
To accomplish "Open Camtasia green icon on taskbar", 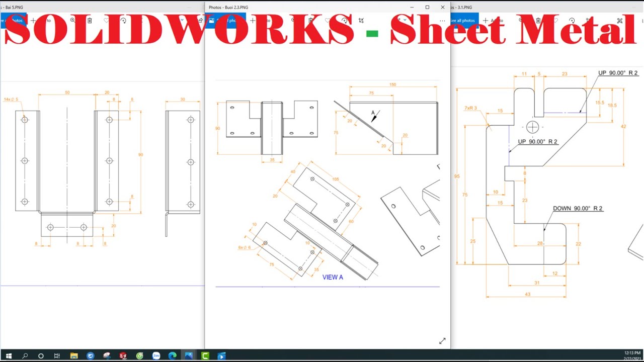I will pos(205,356).
